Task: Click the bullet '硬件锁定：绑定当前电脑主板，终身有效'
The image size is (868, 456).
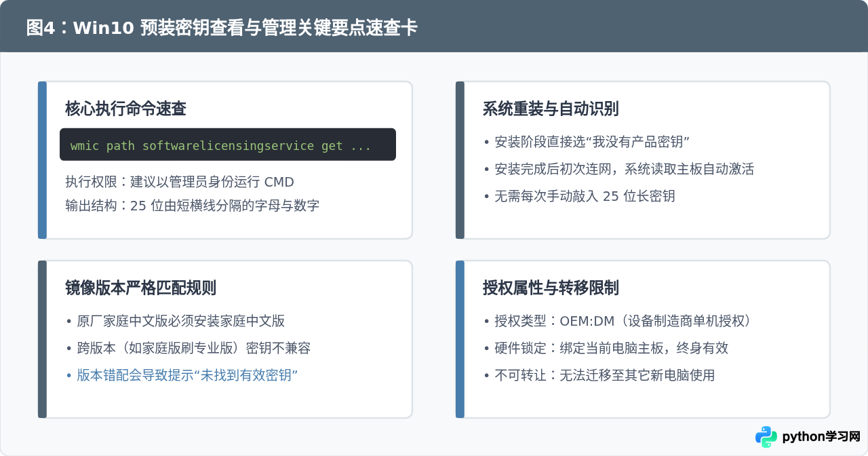Action: [x=606, y=348]
